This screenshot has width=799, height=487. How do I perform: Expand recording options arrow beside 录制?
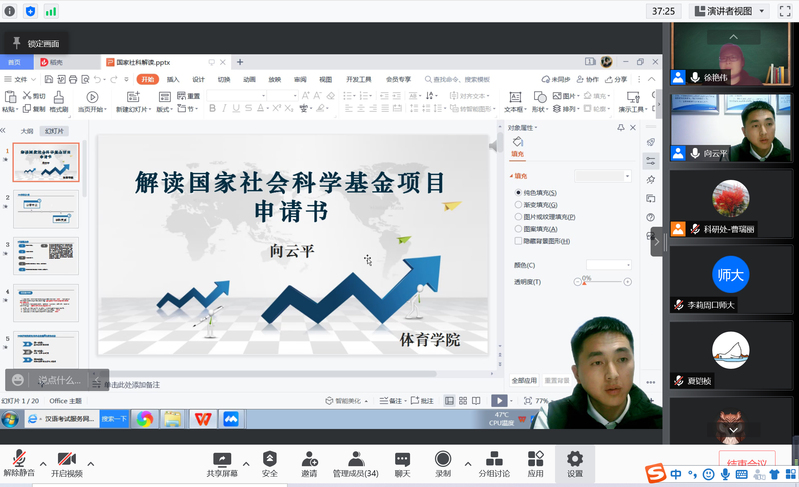tap(468, 464)
